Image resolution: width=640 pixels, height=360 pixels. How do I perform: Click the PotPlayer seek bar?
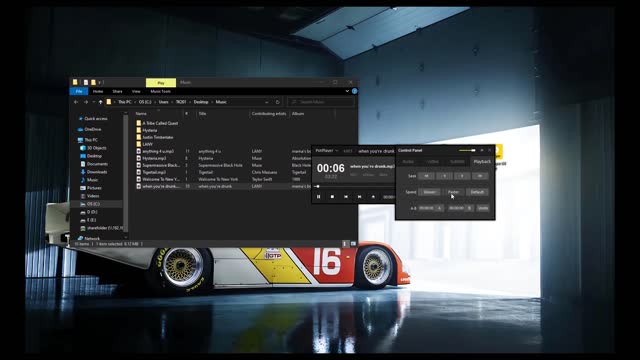pos(355,187)
